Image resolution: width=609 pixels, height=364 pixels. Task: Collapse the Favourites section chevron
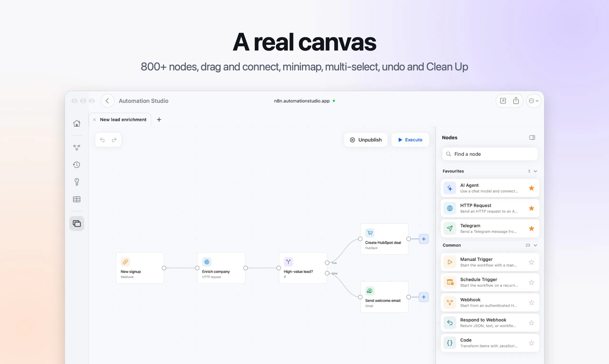(535, 171)
